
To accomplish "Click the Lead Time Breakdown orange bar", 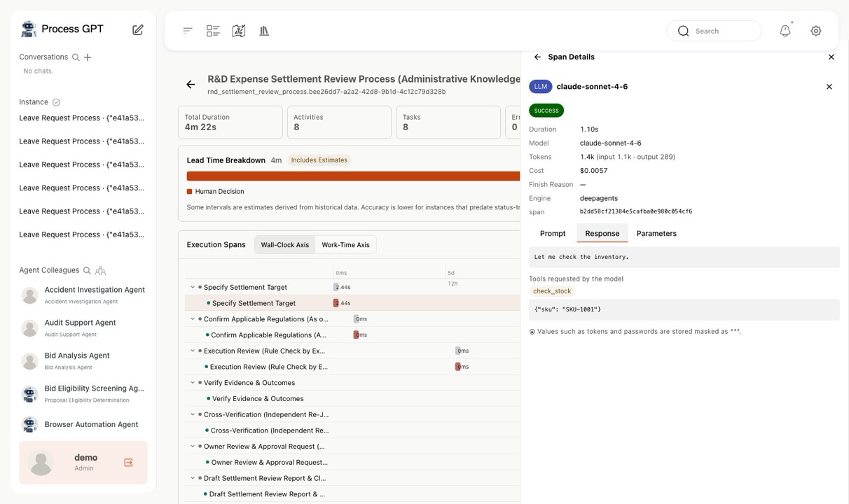I will (x=353, y=176).
